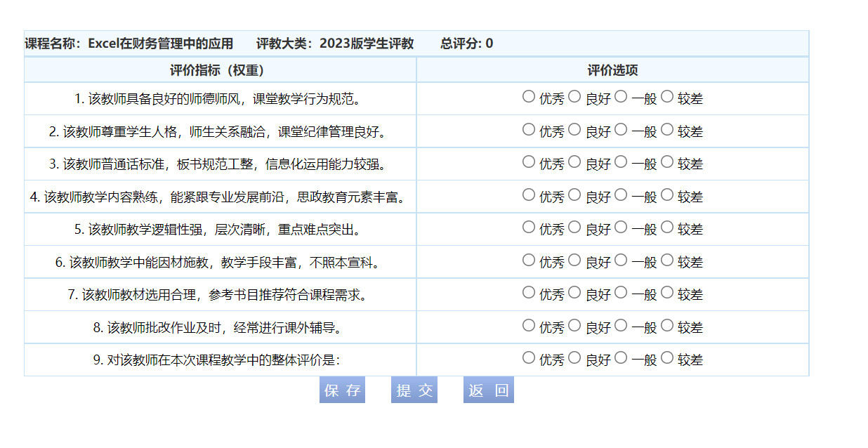Submit the evaluation with 提交
The height and width of the screenshot is (448, 868).
point(414,390)
